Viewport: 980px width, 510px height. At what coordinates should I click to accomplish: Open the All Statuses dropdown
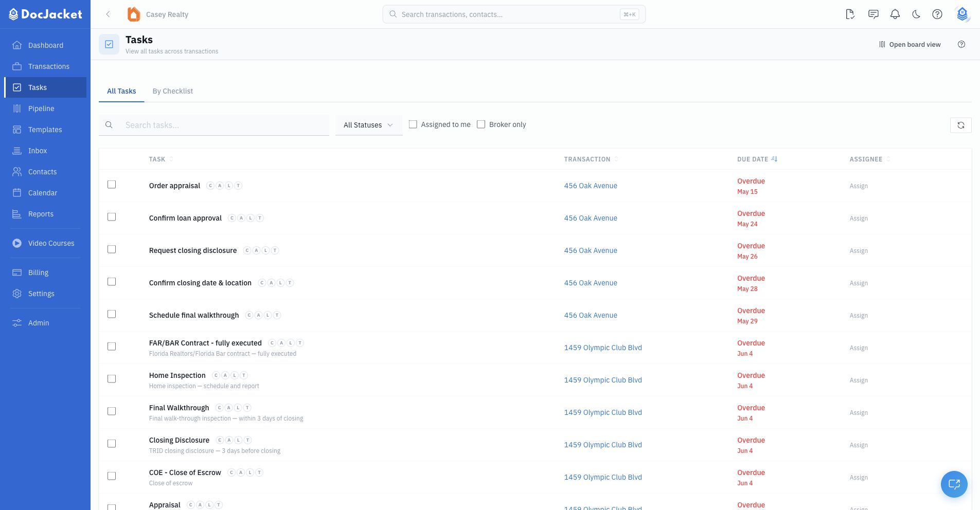369,125
